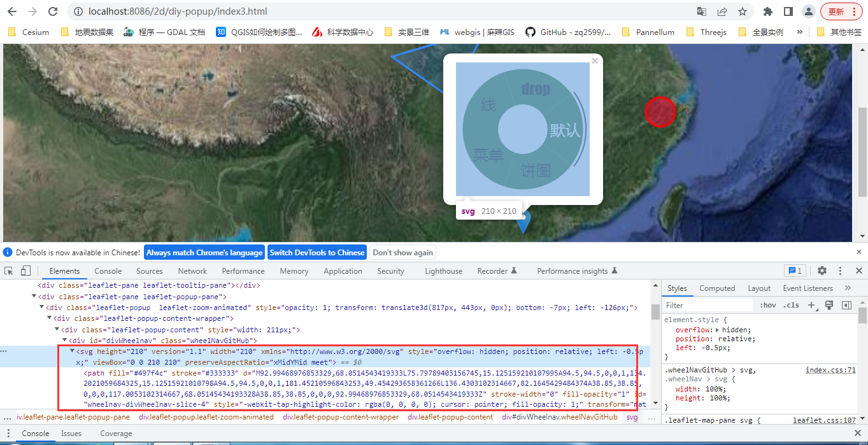
Task: Open the Memory tab
Action: click(x=294, y=271)
